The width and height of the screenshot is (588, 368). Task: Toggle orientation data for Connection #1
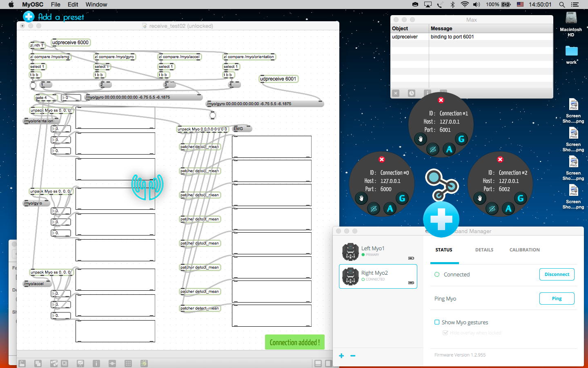pos(433,149)
